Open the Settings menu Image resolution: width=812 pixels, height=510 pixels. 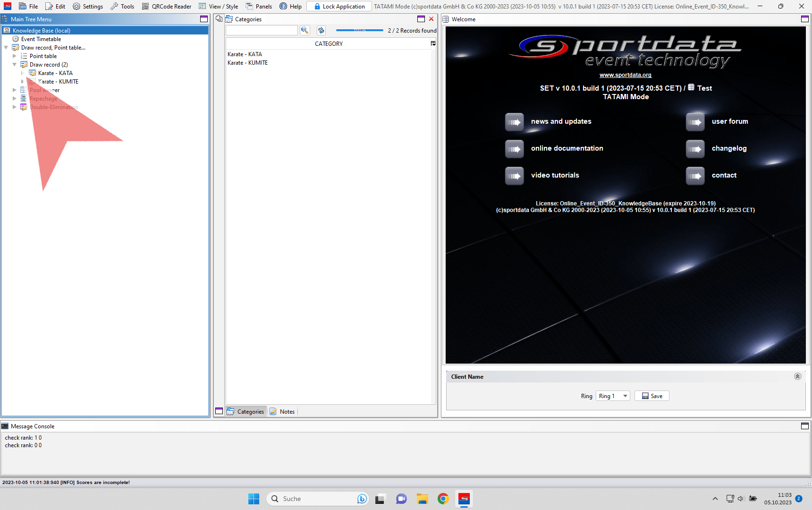(x=88, y=7)
